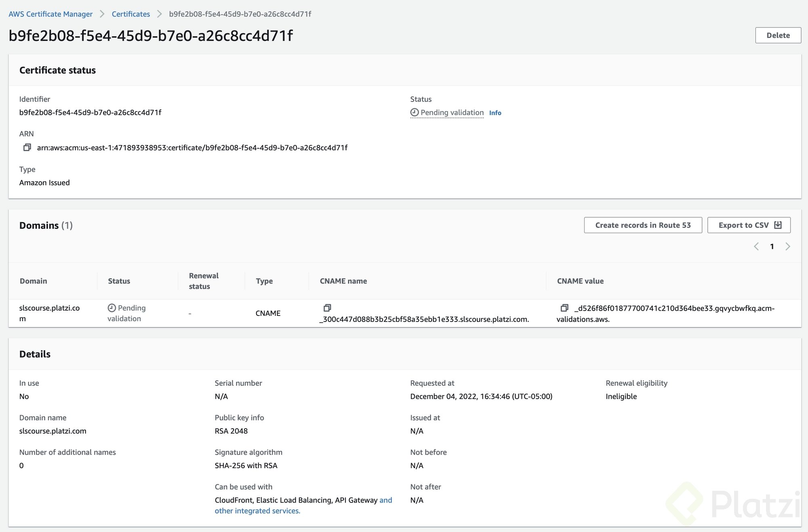The width and height of the screenshot is (808, 532).
Task: Click the RSA 2048 public key value
Action: (231, 431)
